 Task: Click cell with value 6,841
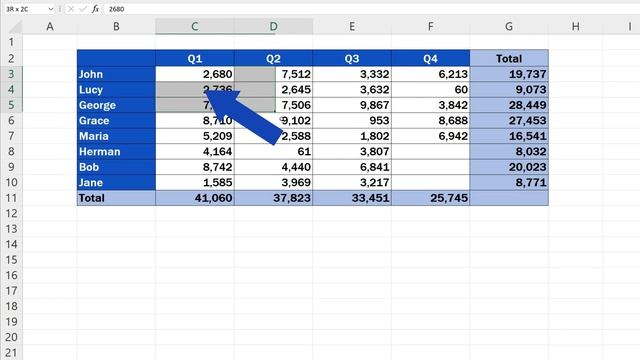(x=352, y=167)
